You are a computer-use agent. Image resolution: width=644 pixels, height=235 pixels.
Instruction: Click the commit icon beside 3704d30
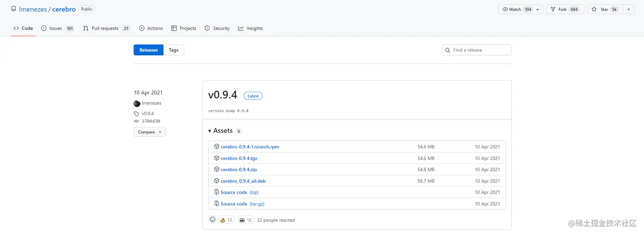(136, 121)
